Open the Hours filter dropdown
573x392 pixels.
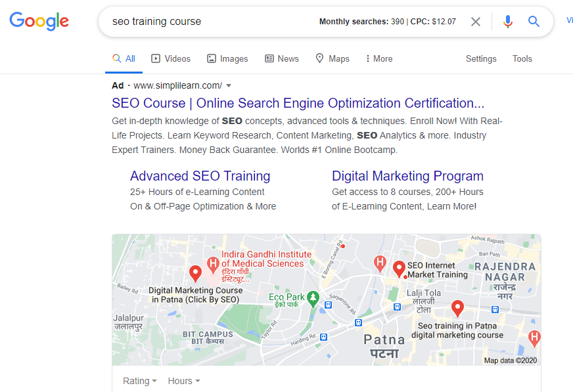184,381
